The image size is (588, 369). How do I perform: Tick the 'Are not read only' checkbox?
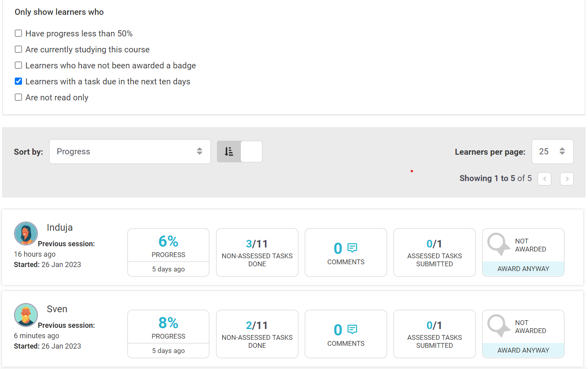pyautogui.click(x=18, y=97)
